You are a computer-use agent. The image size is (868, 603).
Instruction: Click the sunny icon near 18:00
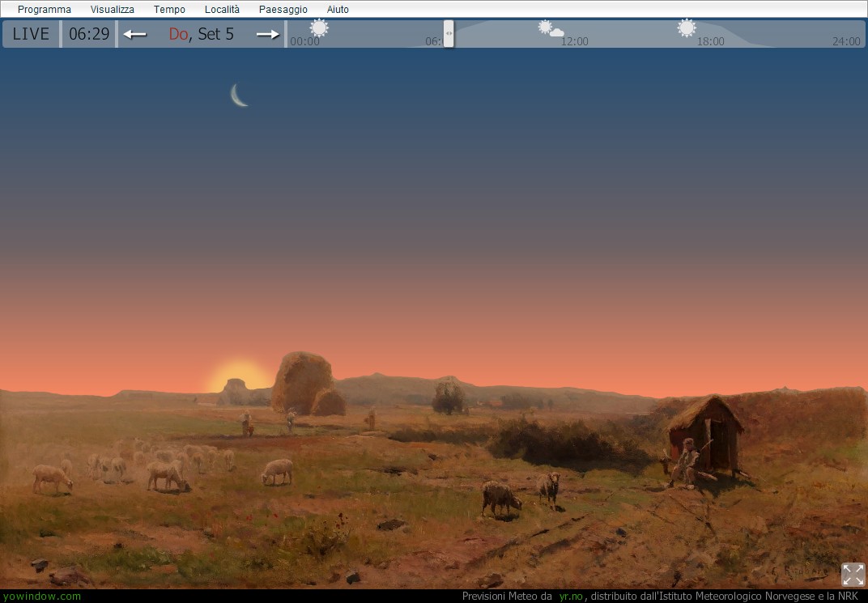[x=687, y=28]
